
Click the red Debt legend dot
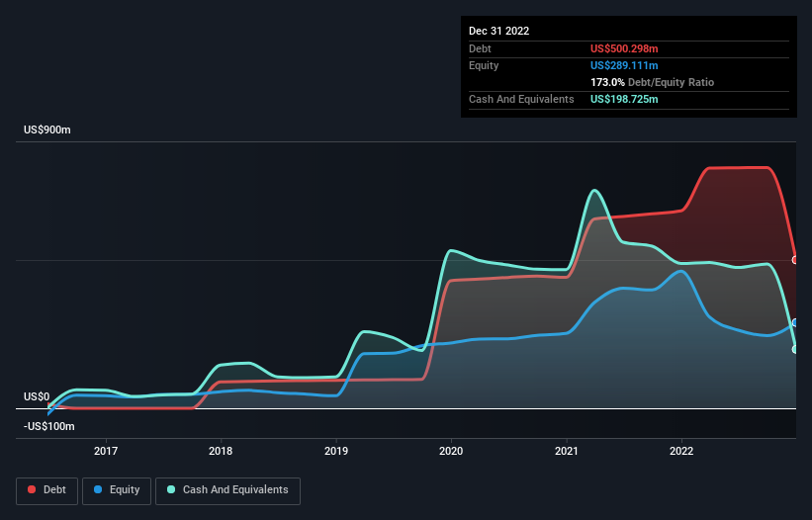point(32,489)
